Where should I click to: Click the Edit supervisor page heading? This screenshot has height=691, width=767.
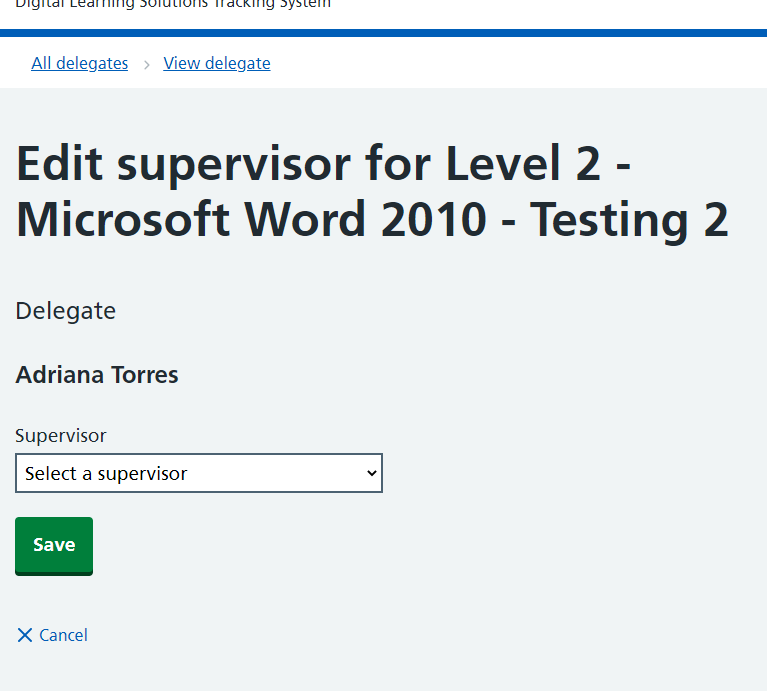[372, 192]
